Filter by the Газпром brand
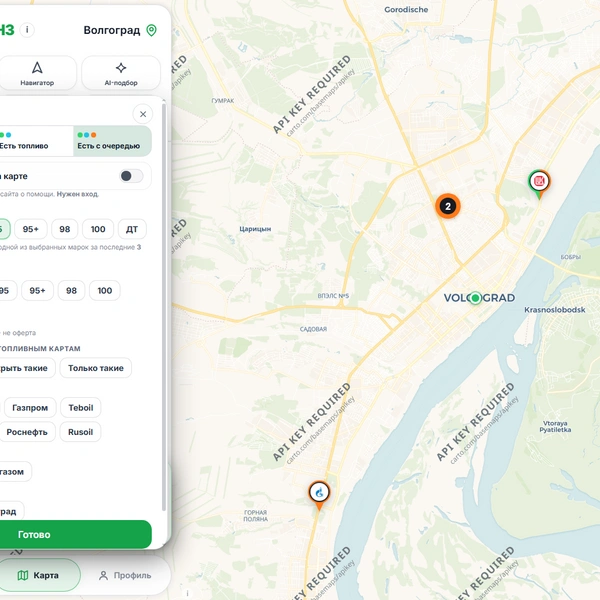The width and height of the screenshot is (600, 600). tap(30, 408)
